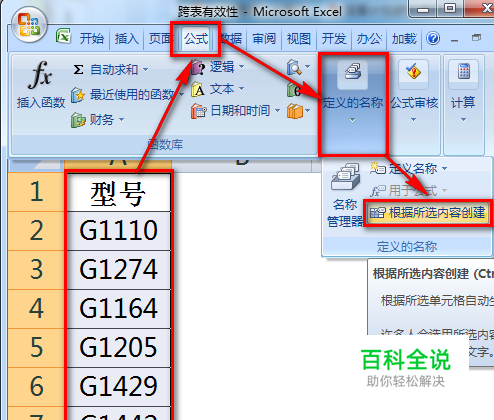Click the 日期和时间 calendar book icon

[x=199, y=111]
